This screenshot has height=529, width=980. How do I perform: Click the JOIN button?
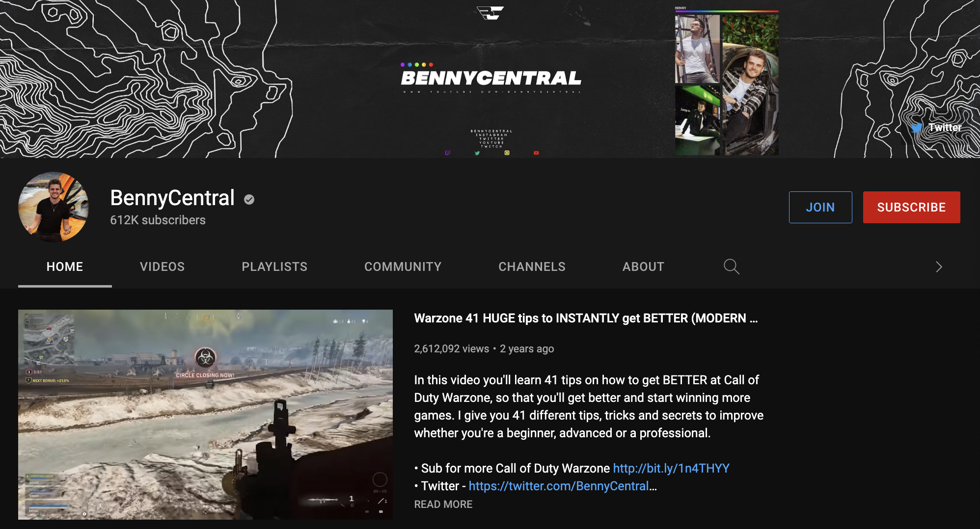[820, 207]
